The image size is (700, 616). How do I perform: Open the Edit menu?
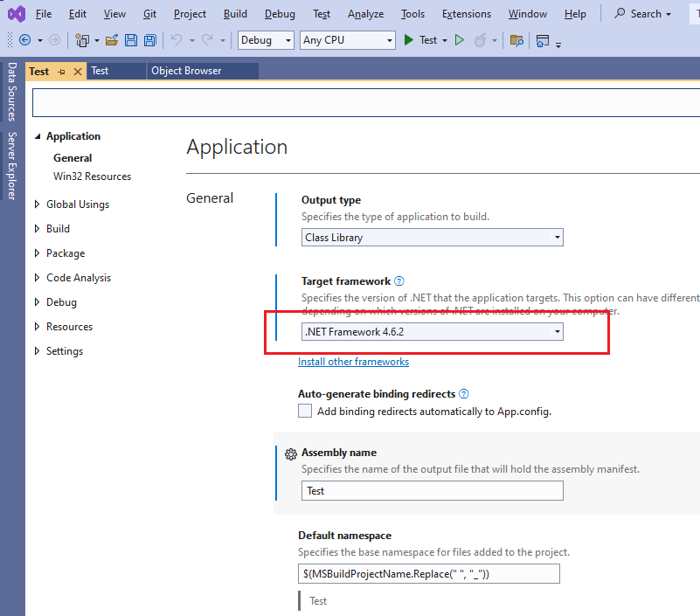point(77,14)
